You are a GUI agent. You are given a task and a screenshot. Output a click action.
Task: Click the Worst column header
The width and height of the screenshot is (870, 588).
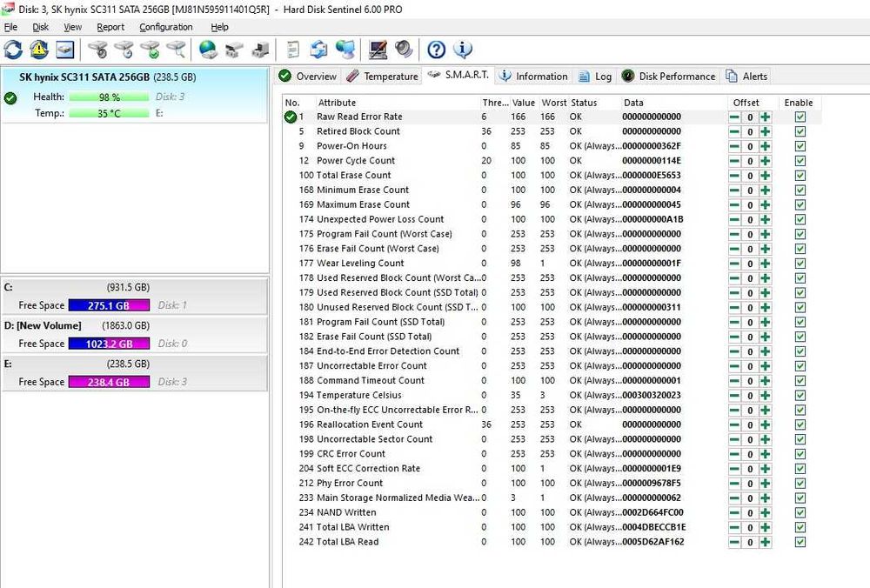click(553, 103)
